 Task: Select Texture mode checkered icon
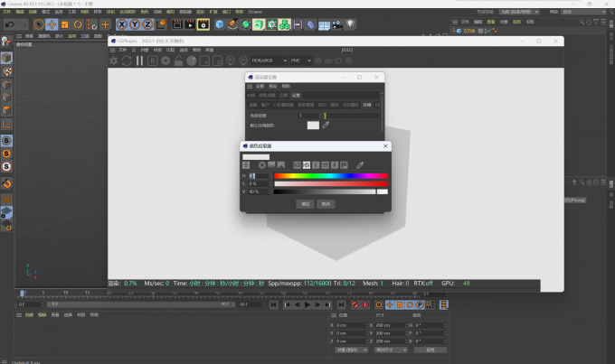point(6,71)
